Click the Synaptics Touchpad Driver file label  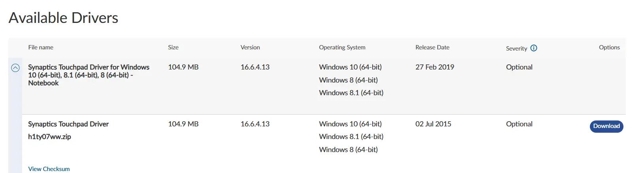tap(68, 124)
